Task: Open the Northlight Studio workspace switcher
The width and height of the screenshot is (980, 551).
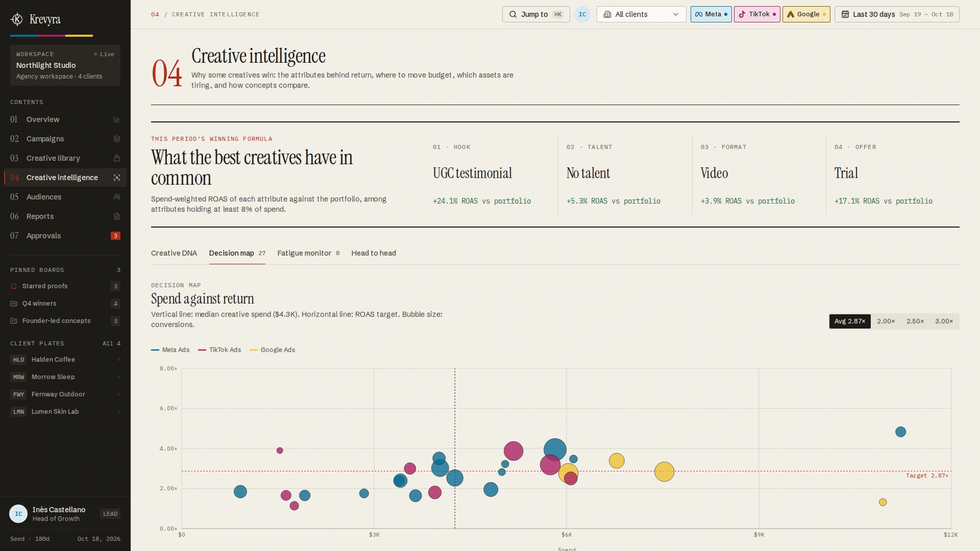Action: pyautogui.click(x=65, y=65)
